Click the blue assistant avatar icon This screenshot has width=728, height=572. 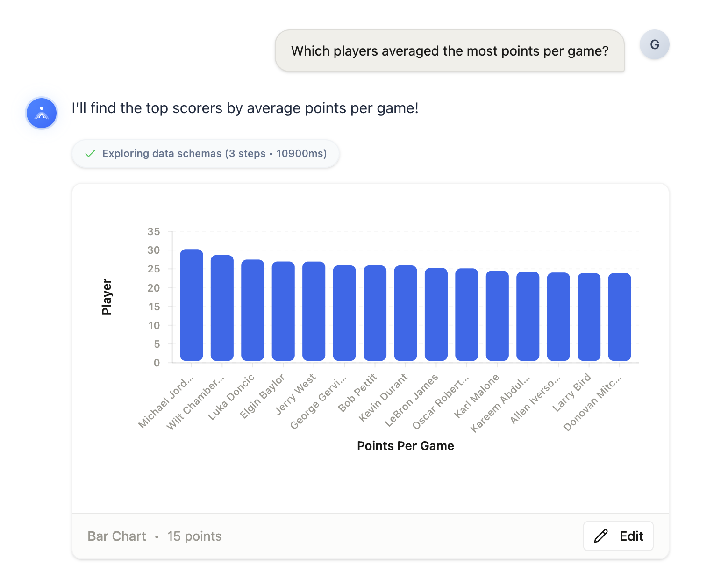tap(42, 113)
